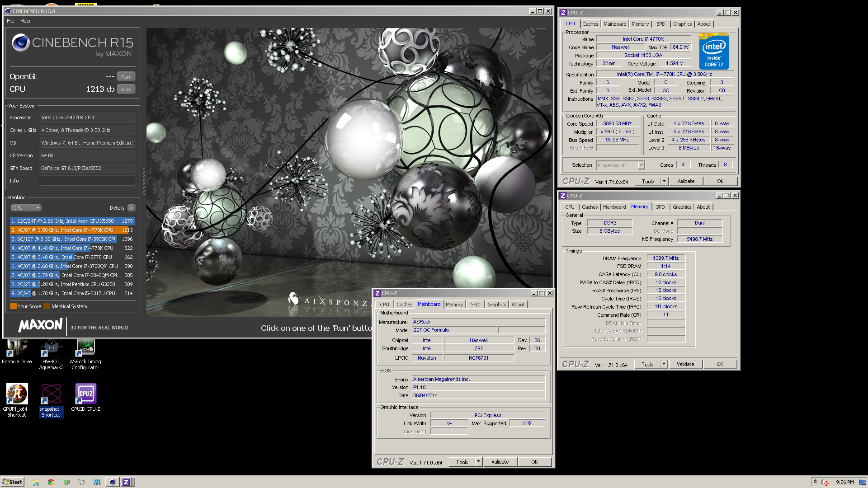Click the Processor field showing Intel Core i7-4770K CPU
This screenshot has width=868, height=488.
click(x=87, y=117)
